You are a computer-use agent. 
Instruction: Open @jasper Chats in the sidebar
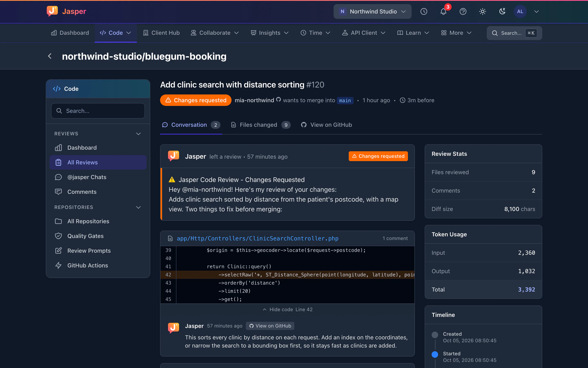[x=98, y=177]
